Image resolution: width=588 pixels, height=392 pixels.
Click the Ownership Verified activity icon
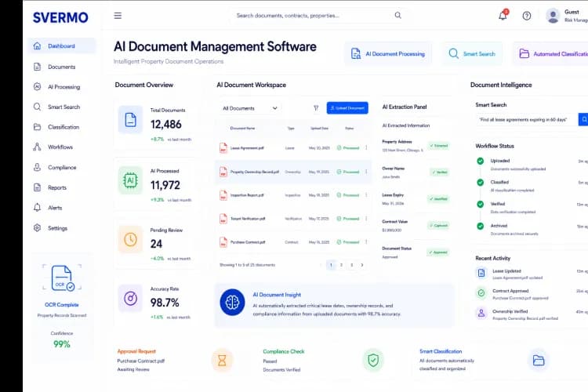coord(481,313)
